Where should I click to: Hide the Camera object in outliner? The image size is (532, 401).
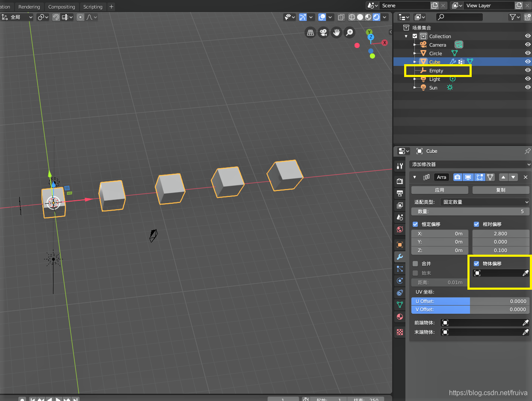click(x=528, y=45)
